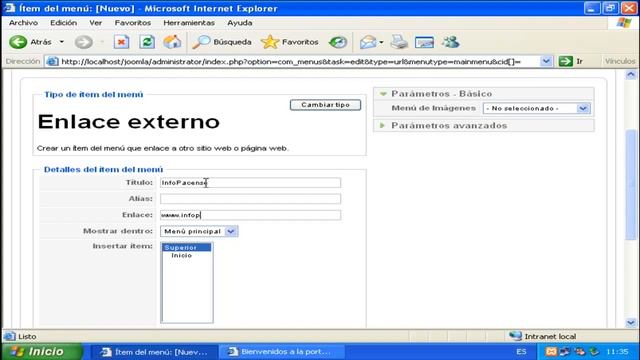The width and height of the screenshot is (640, 360).
Task: Go to the Home page icon
Action: [172, 42]
